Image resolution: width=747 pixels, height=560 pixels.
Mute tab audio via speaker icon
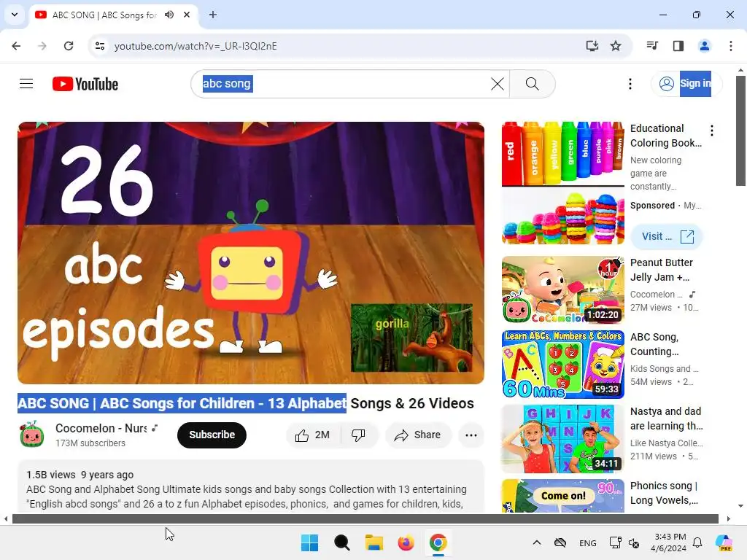[x=169, y=15]
